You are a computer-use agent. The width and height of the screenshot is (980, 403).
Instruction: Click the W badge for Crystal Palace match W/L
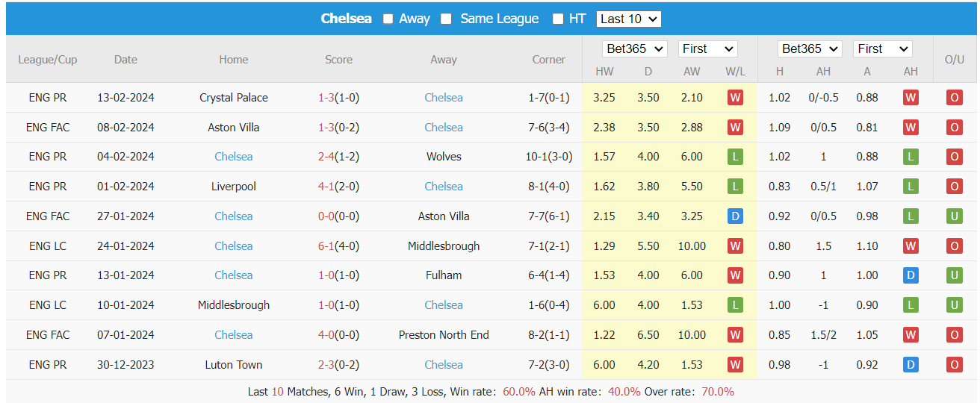pyautogui.click(x=735, y=98)
